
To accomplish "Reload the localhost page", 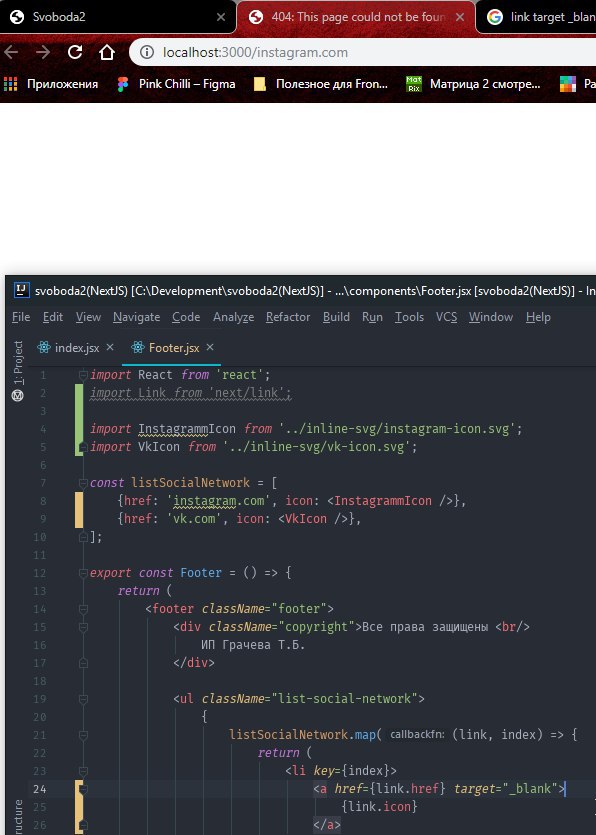I will [75, 52].
